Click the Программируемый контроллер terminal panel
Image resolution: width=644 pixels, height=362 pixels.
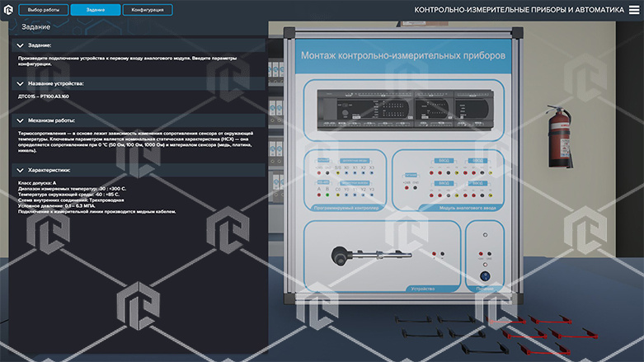[345, 181]
